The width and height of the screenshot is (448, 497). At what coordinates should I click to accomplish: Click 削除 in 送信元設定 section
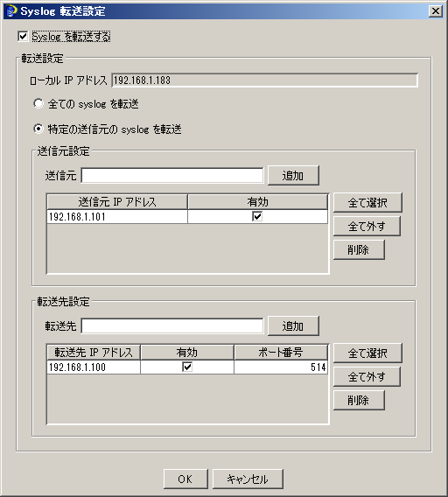tap(359, 249)
